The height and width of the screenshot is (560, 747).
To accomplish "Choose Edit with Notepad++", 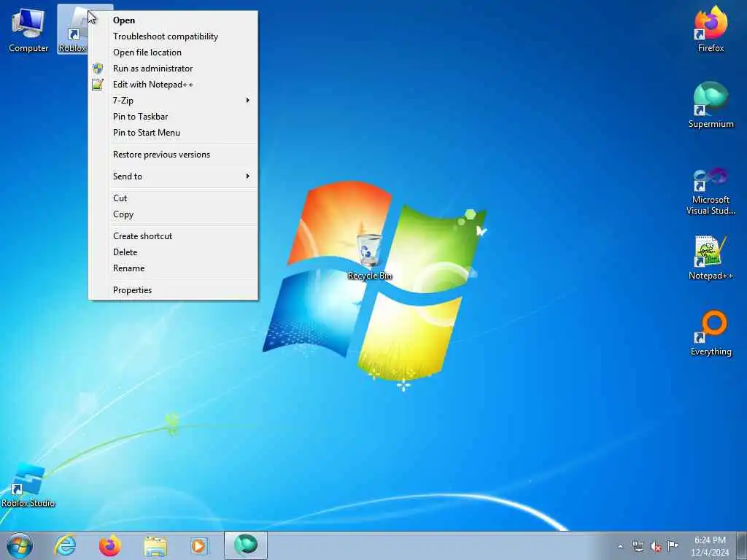I will pyautogui.click(x=174, y=85).
